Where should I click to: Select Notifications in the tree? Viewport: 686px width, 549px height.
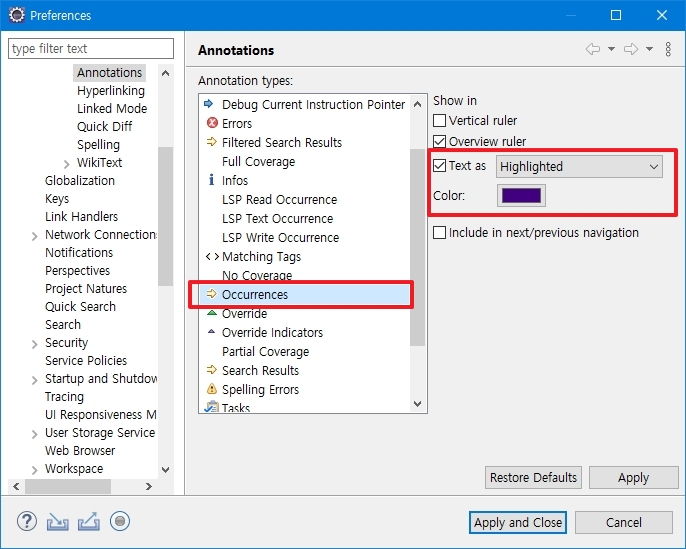coord(79,252)
